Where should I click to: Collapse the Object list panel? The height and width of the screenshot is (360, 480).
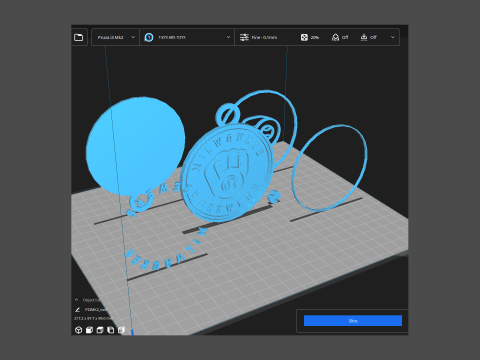77,300
